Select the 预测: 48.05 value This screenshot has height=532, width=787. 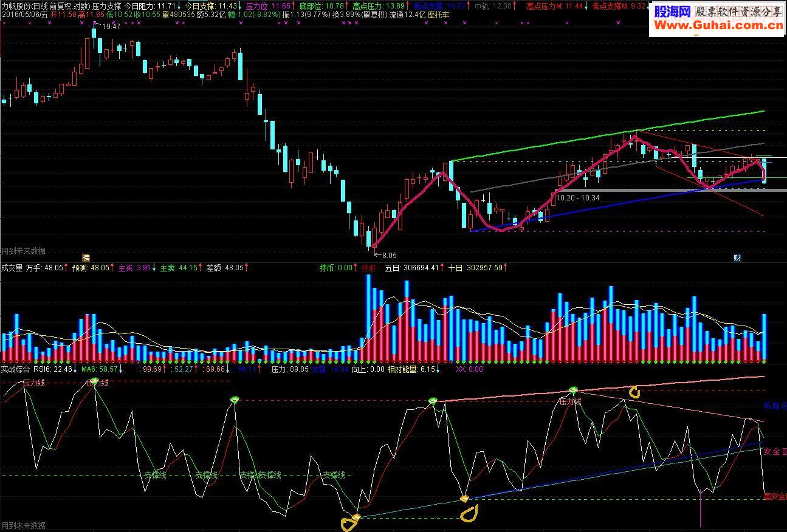[92, 267]
